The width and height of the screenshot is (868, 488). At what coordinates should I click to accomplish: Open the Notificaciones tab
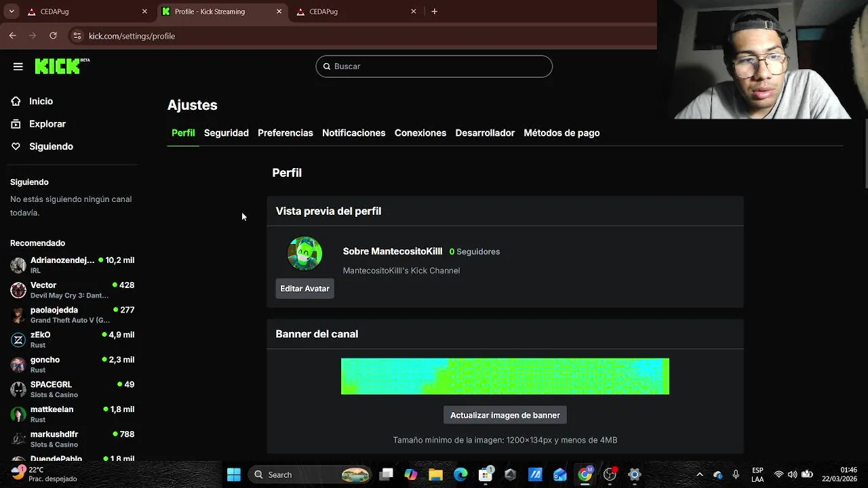coord(354,133)
